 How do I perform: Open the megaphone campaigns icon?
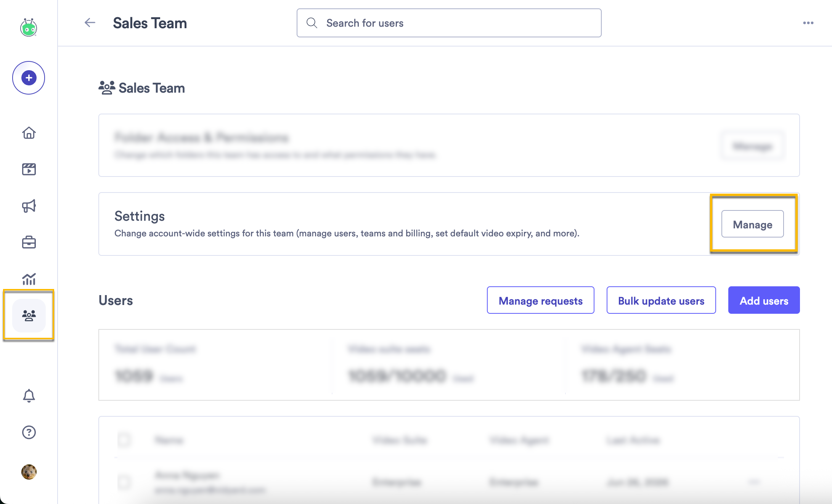tap(29, 206)
